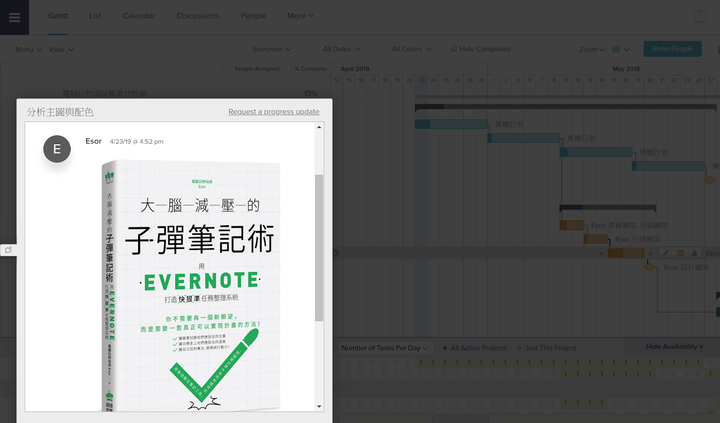Click the left scroll arrow of the availability panel
The width and height of the screenshot is (720, 423).
(339, 419)
